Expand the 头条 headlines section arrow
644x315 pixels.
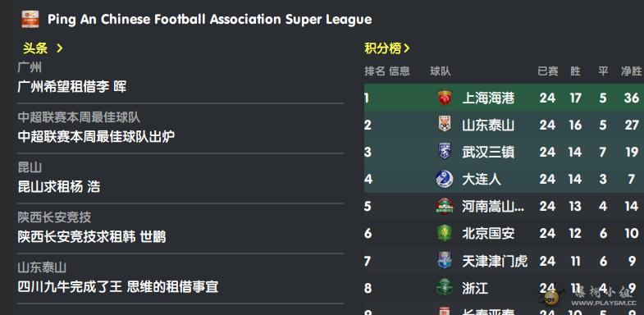pyautogui.click(x=60, y=48)
